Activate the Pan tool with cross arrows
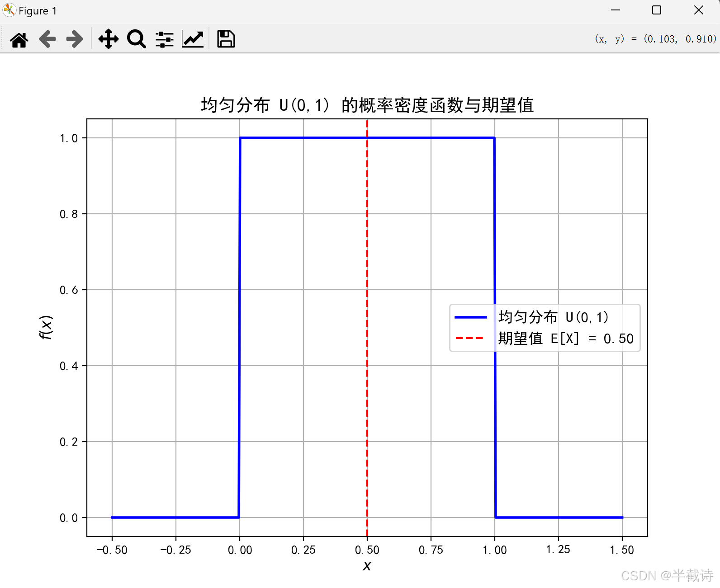The height and width of the screenshot is (588, 720). pos(109,39)
